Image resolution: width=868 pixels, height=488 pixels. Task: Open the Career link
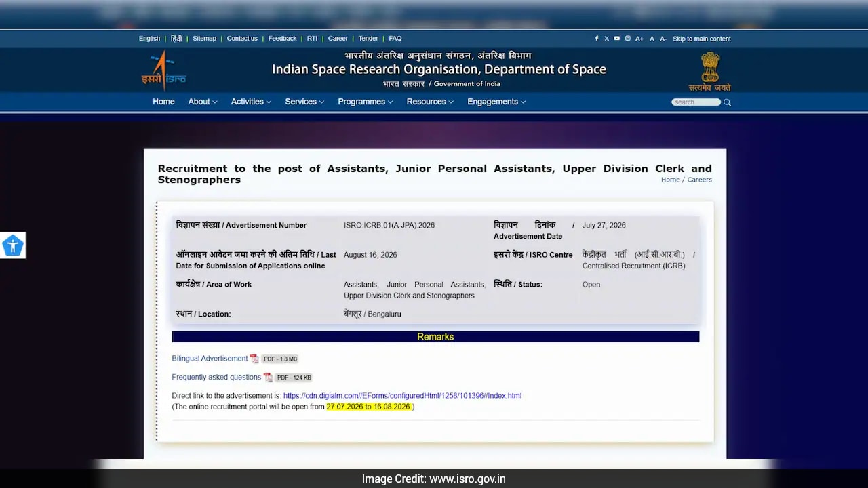(338, 39)
